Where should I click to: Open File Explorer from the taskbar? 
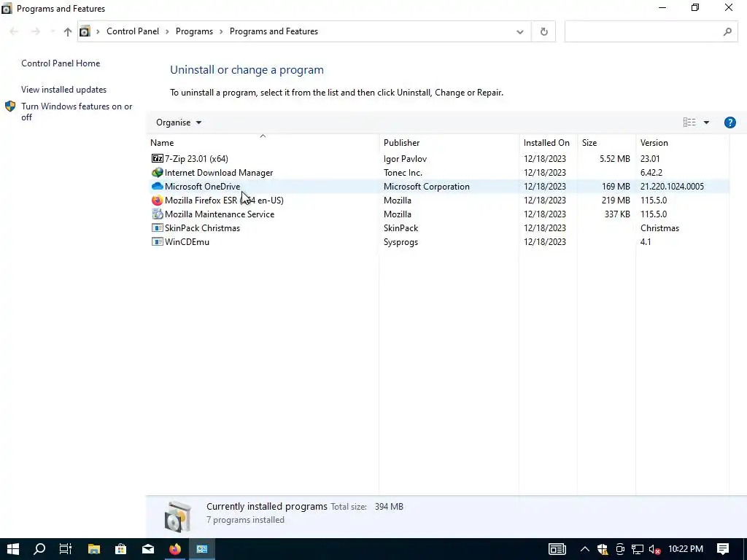pos(94,549)
